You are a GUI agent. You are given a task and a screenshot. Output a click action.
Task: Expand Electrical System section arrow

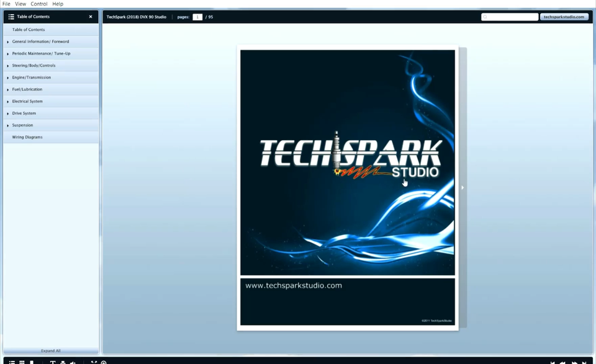[x=7, y=102]
